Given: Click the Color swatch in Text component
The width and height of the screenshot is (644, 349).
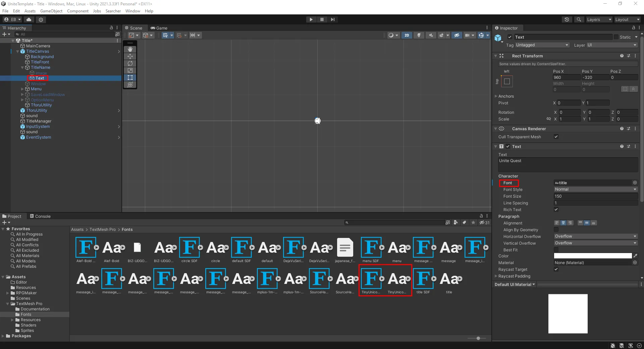Looking at the screenshot, I should 593,256.
